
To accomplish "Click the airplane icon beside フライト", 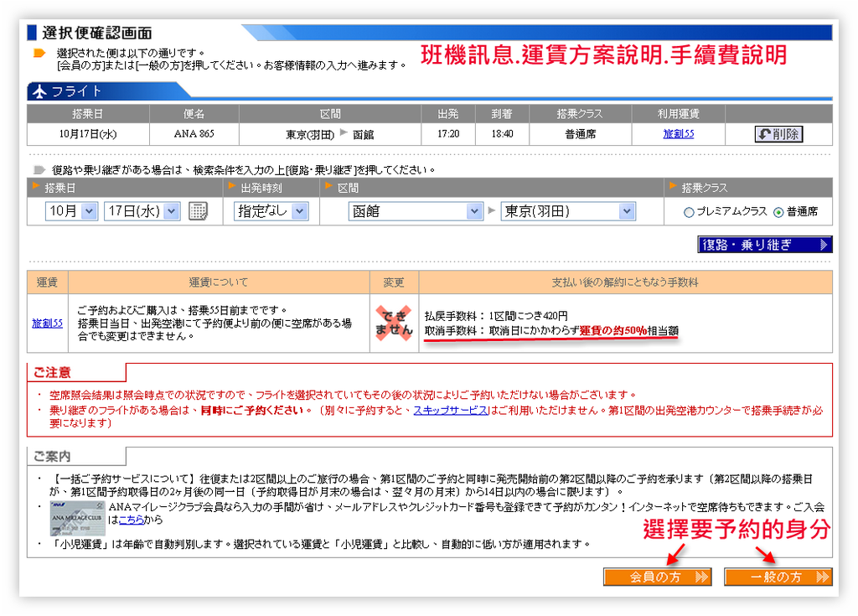I will (x=39, y=91).
